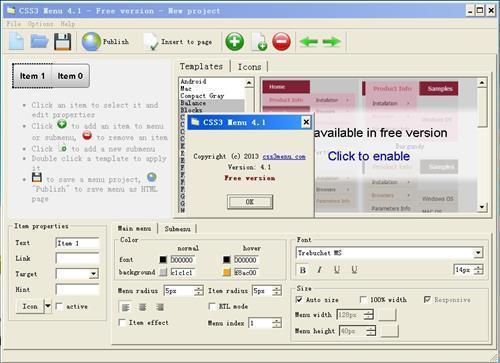Image resolution: width=500 pixels, height=363 pixels.
Task: Switch to the Submenu tab
Action: 178,229
